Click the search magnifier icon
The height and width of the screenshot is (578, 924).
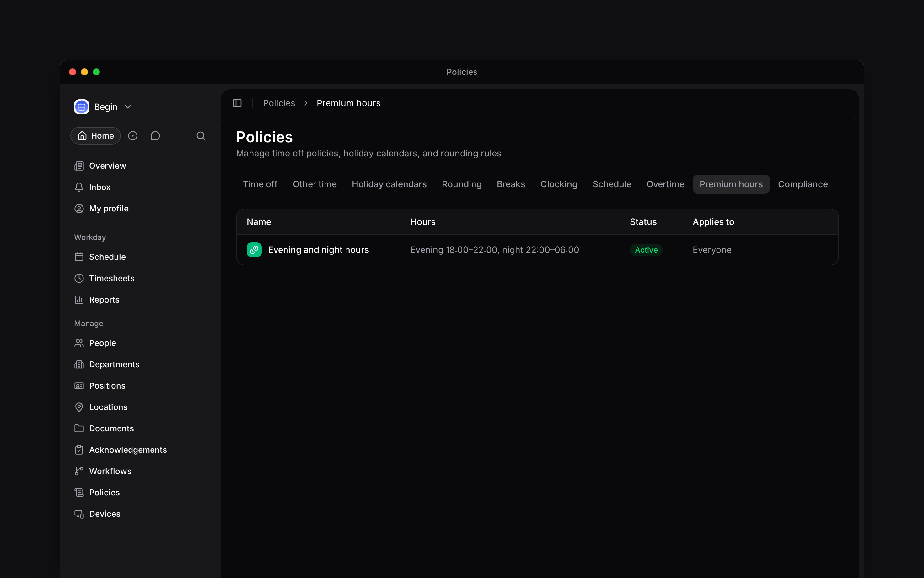201,136
